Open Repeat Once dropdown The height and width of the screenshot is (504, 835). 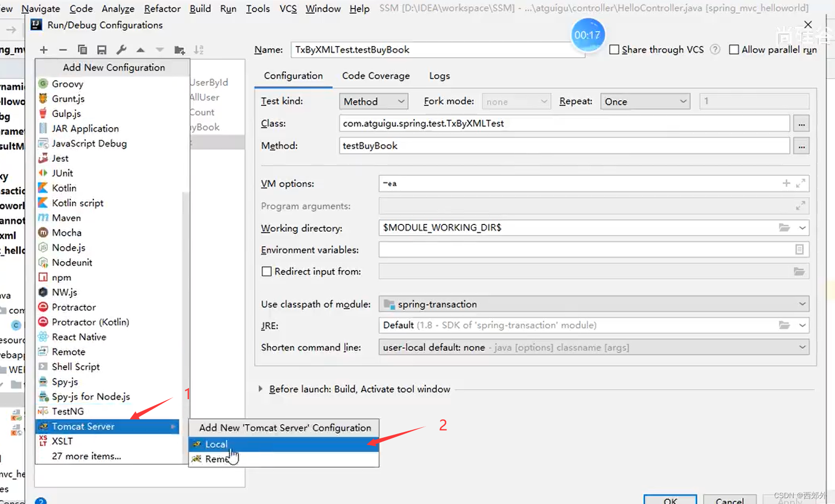pos(645,101)
